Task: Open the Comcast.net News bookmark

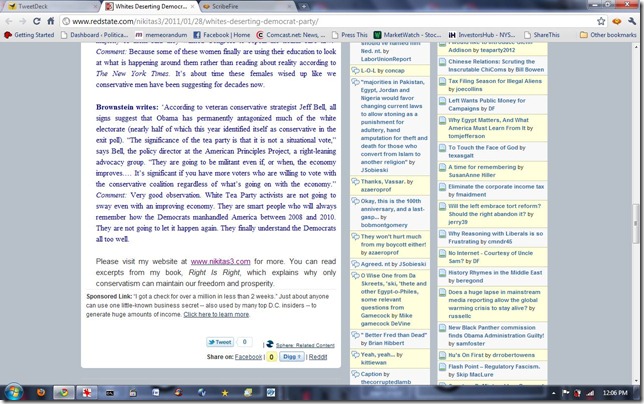Action: click(x=290, y=35)
